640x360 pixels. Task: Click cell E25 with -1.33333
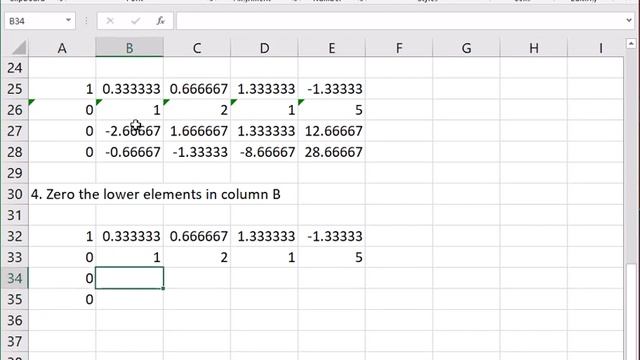[331, 89]
